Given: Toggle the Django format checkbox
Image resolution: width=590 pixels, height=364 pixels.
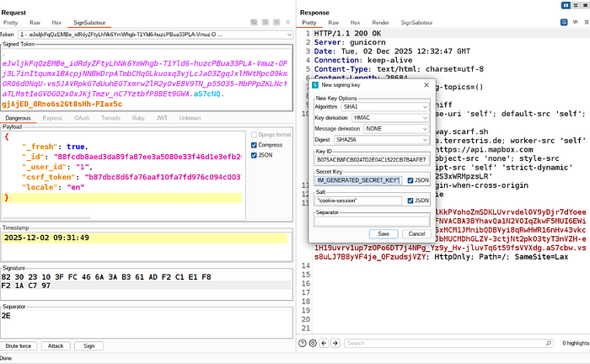Looking at the screenshot, I should pyautogui.click(x=254, y=135).
